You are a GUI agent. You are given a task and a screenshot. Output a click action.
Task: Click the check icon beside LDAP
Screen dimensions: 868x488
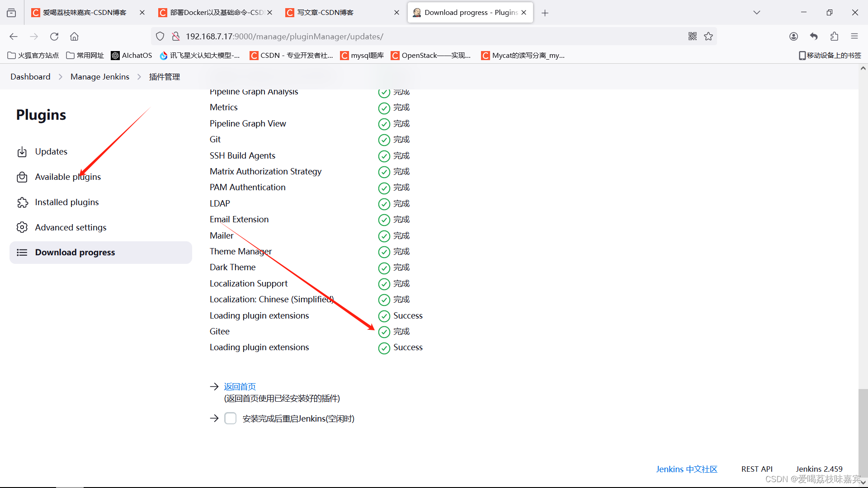click(x=384, y=204)
